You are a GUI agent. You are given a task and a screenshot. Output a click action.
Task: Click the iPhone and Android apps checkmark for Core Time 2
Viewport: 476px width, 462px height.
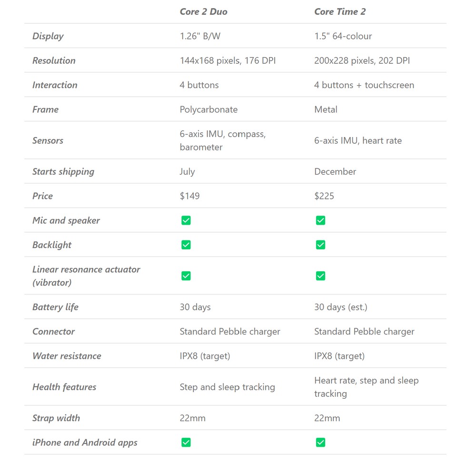(x=321, y=442)
